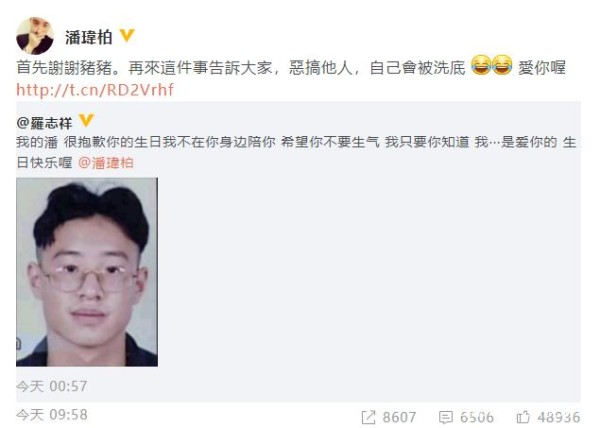The width and height of the screenshot is (600, 428).
Task: Click the like count 48936
Action: click(559, 417)
